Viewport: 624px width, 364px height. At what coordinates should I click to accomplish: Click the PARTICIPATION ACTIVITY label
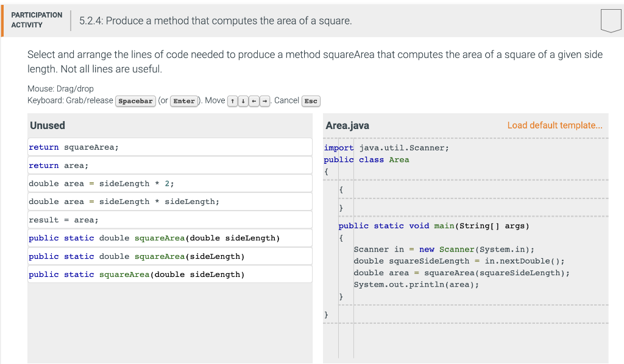(x=37, y=20)
